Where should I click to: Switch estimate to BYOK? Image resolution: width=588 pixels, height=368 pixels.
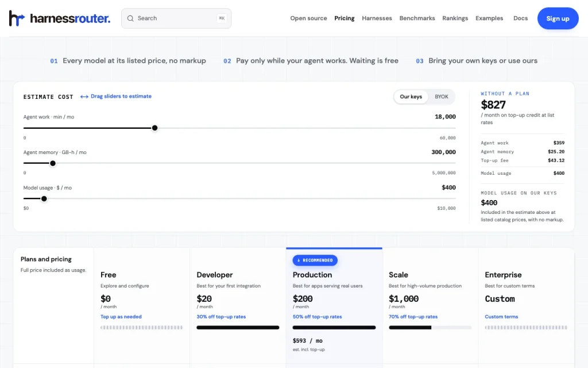point(442,97)
